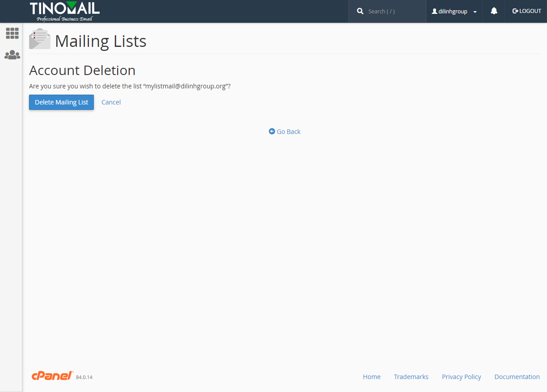Click the magnifier search icon
Screen dimensions: 547x392
point(360,11)
